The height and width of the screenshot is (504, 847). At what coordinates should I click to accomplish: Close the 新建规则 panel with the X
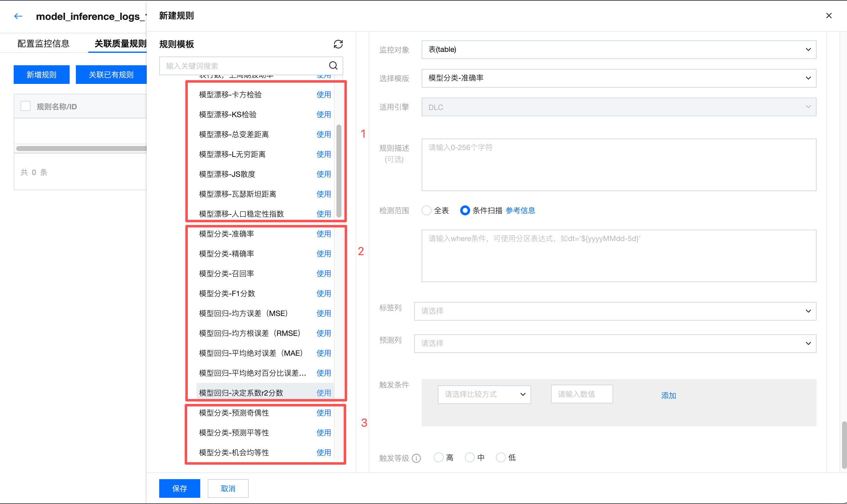coord(829,16)
